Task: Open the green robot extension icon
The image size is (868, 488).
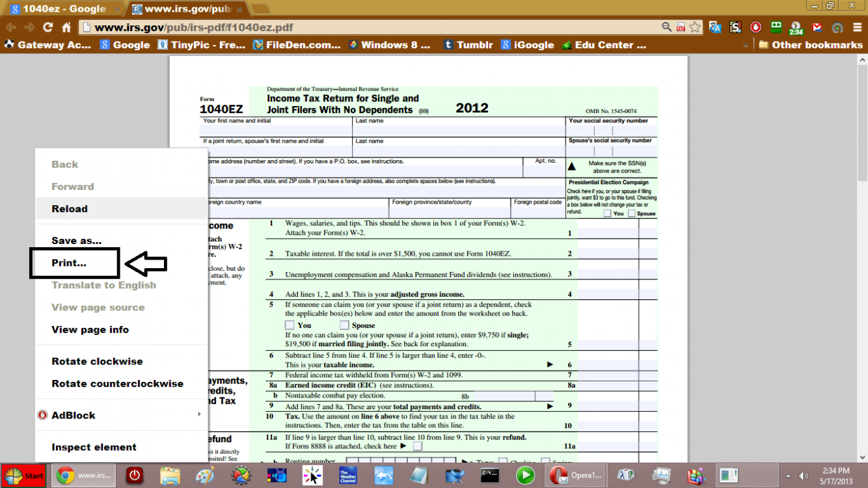Action: point(776,27)
